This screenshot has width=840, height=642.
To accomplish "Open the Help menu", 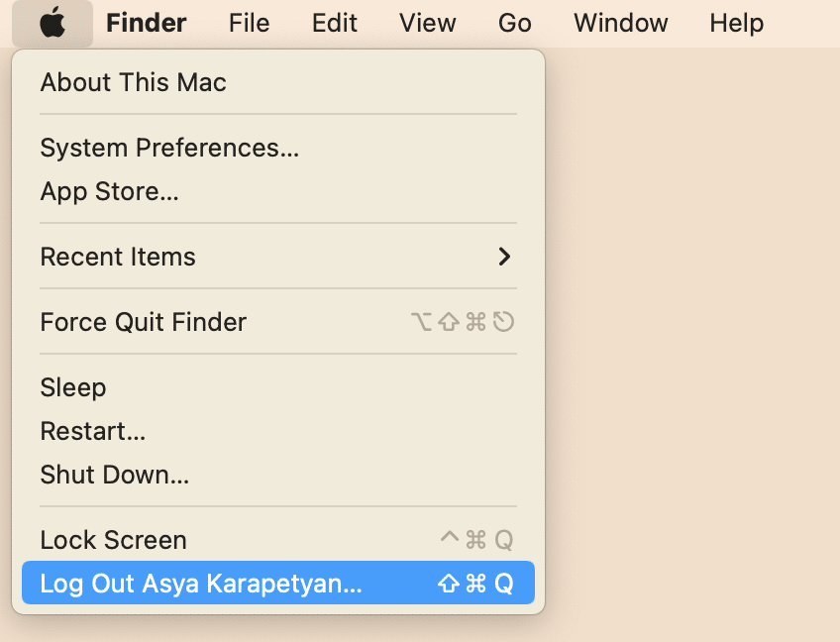I will [737, 23].
